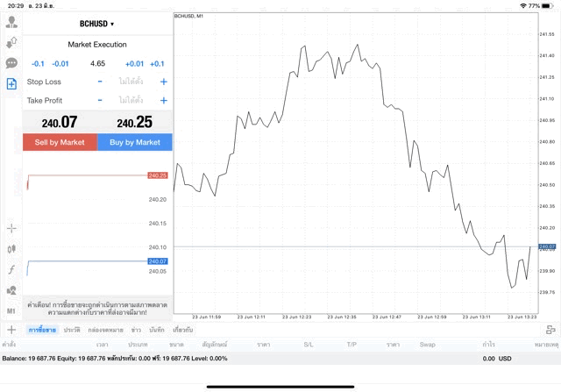Open the objects shapes icon
The width and height of the screenshot is (561, 392).
pos(11,290)
